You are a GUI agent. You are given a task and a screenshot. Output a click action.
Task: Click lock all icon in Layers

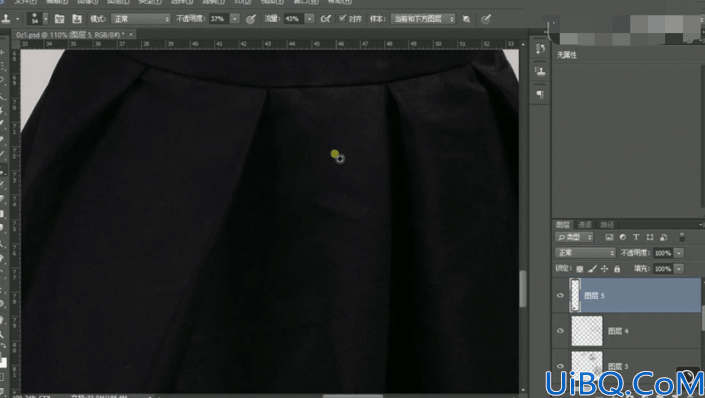[617, 268]
